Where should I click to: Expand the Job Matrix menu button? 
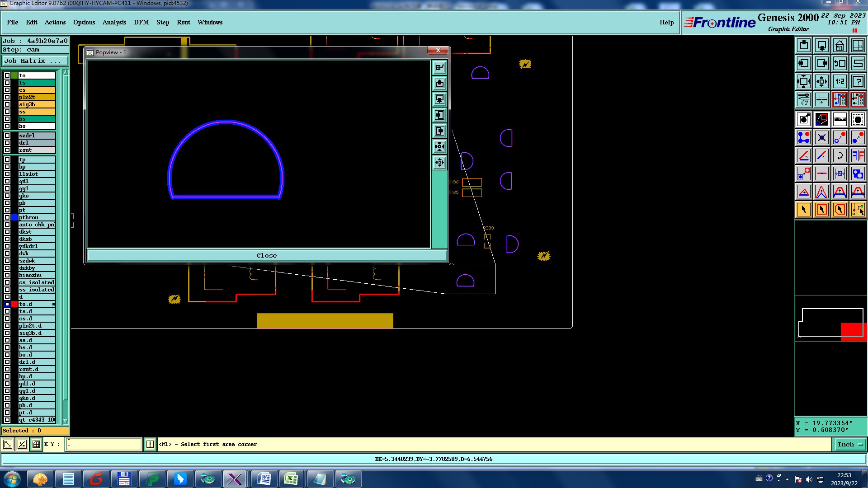(x=35, y=61)
